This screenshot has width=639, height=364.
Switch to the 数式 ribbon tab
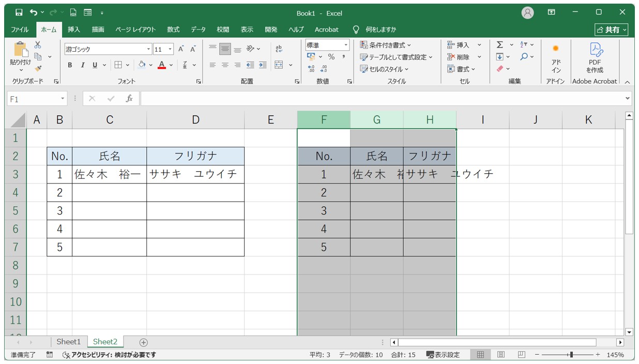pyautogui.click(x=173, y=29)
